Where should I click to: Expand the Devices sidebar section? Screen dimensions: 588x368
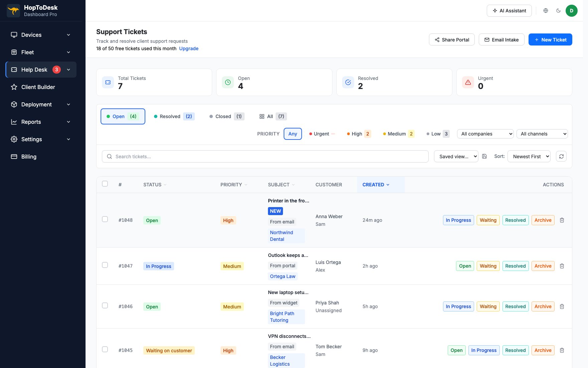point(41,35)
